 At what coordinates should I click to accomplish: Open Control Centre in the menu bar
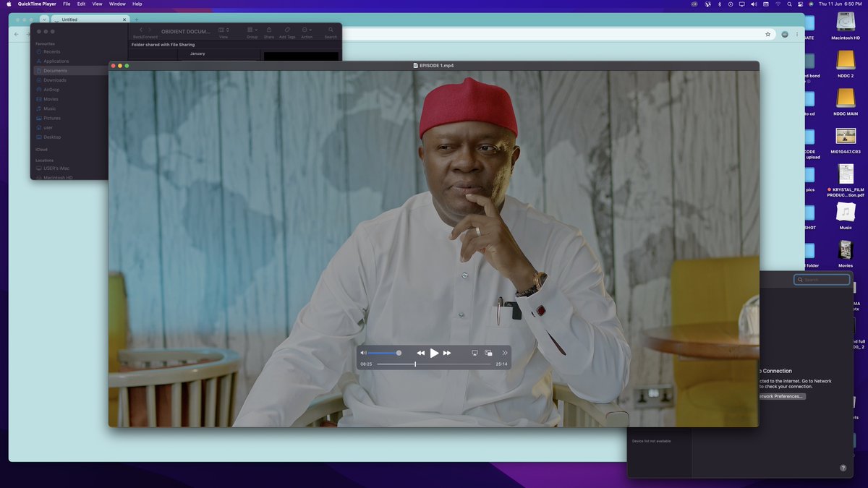(x=802, y=4)
